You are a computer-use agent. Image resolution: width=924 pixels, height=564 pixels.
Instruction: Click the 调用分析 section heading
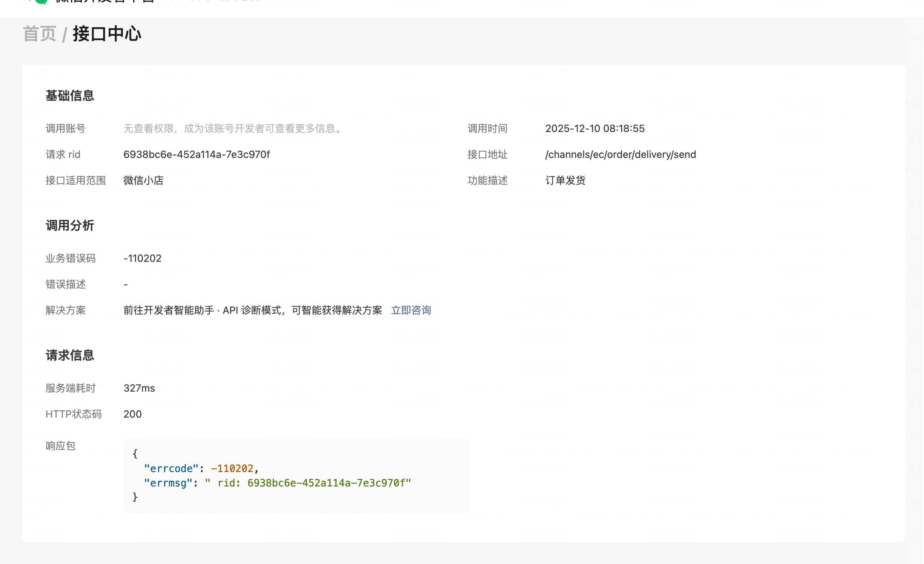click(x=70, y=225)
